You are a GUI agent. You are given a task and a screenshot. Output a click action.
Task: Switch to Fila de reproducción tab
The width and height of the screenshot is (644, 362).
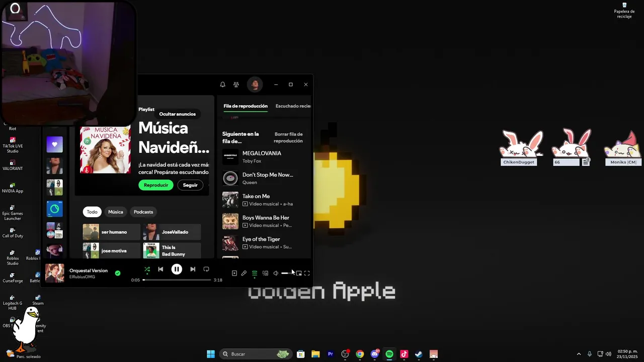(246, 106)
